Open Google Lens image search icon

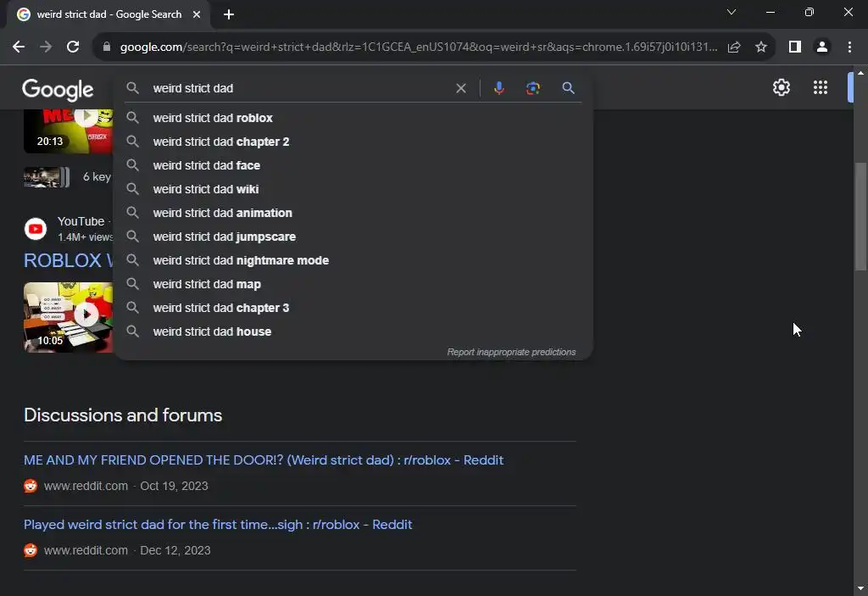point(533,88)
